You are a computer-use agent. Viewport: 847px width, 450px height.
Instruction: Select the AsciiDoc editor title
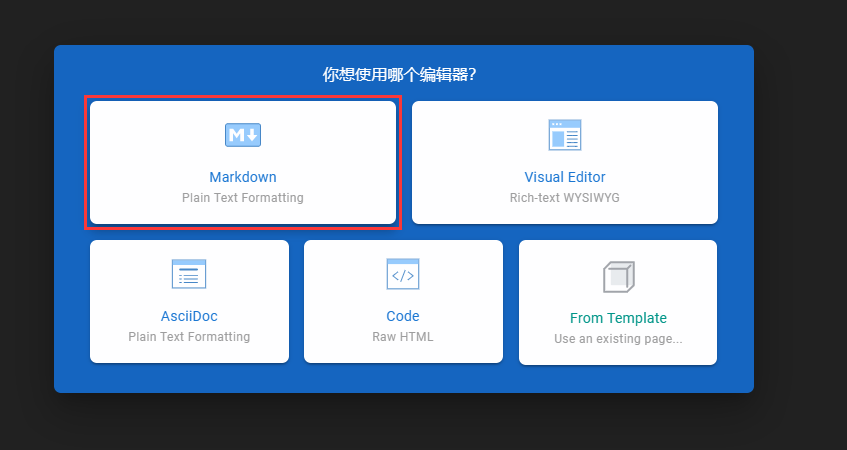189,316
